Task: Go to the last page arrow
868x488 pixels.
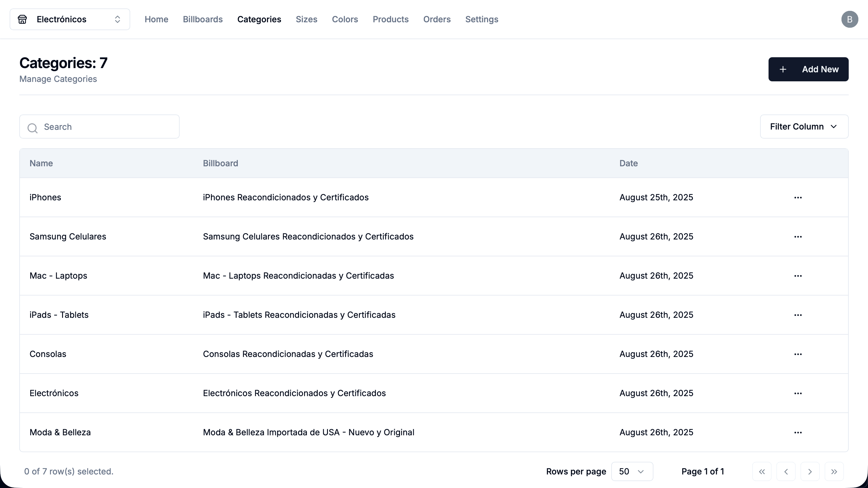Action: click(x=834, y=471)
